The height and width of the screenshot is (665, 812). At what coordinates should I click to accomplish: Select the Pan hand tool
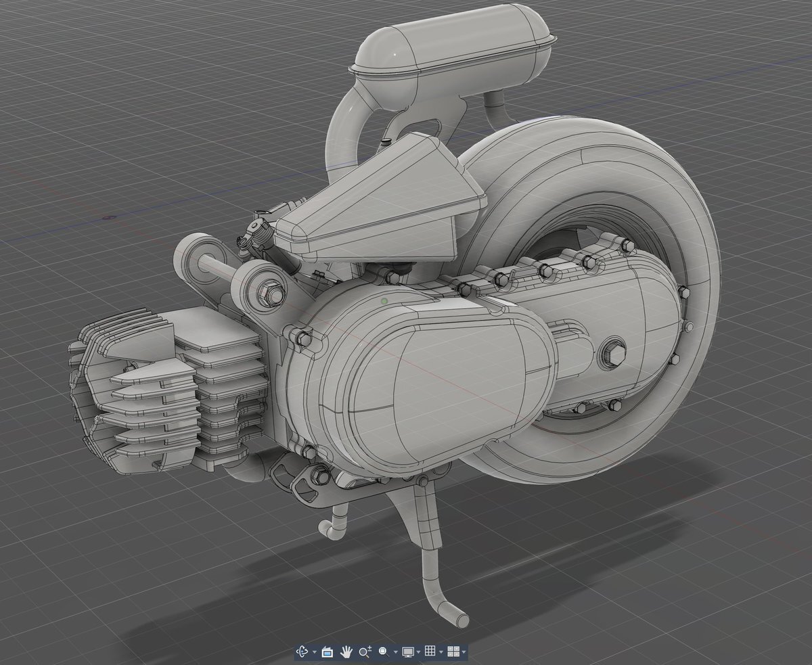pos(346,651)
